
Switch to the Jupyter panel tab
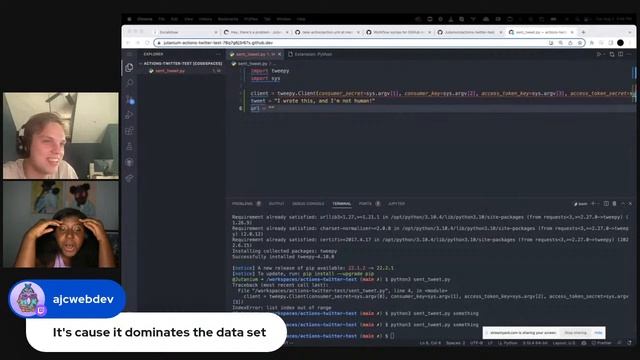[x=396, y=204]
